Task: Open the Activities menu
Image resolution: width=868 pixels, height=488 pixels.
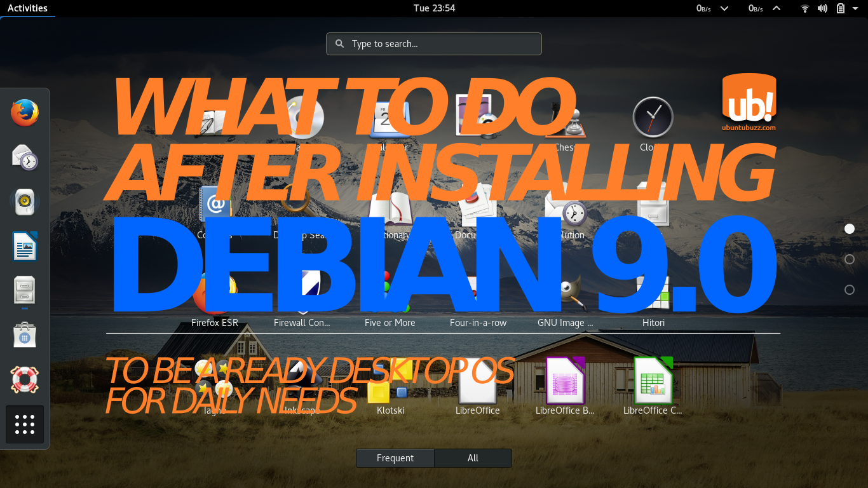Action: pos(27,8)
